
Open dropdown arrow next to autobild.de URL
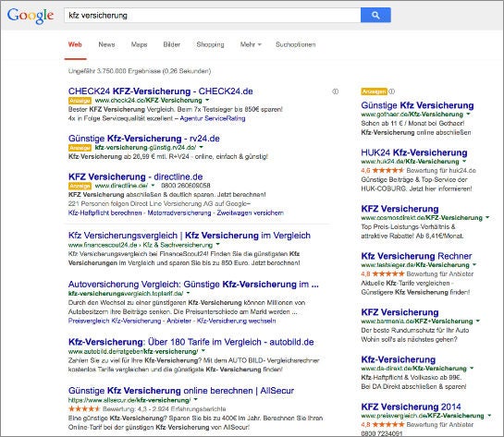coord(203,351)
